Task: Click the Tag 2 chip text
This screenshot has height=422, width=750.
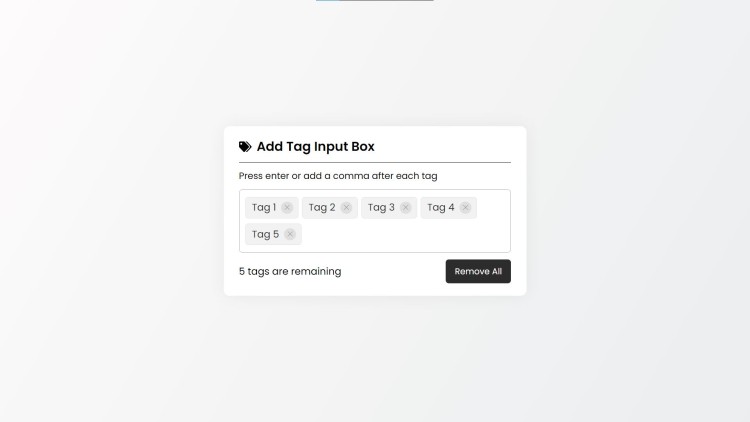Action: pyautogui.click(x=322, y=208)
